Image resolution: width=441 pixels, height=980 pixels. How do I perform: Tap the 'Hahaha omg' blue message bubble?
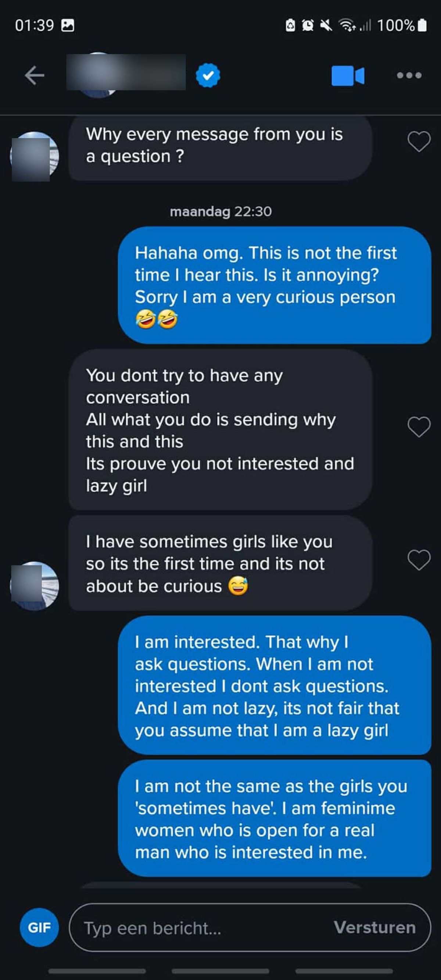(x=275, y=285)
